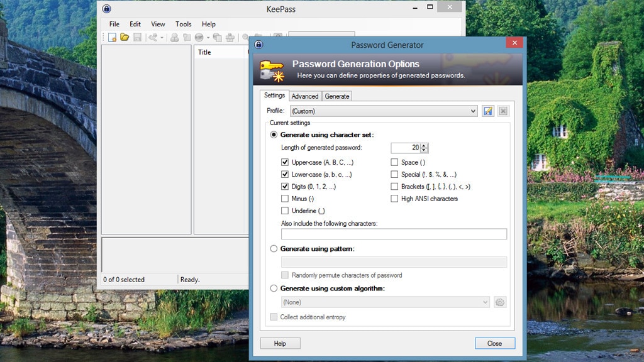Viewport: 644px width, 362px height.
Task: Select Generate using custom algorithm radio
Action: (274, 288)
